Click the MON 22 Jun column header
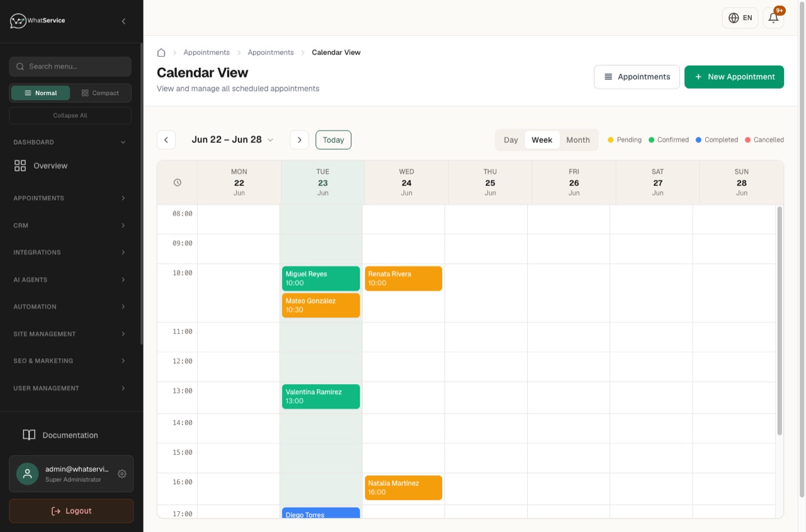Image resolution: width=806 pixels, height=532 pixels. point(239,183)
